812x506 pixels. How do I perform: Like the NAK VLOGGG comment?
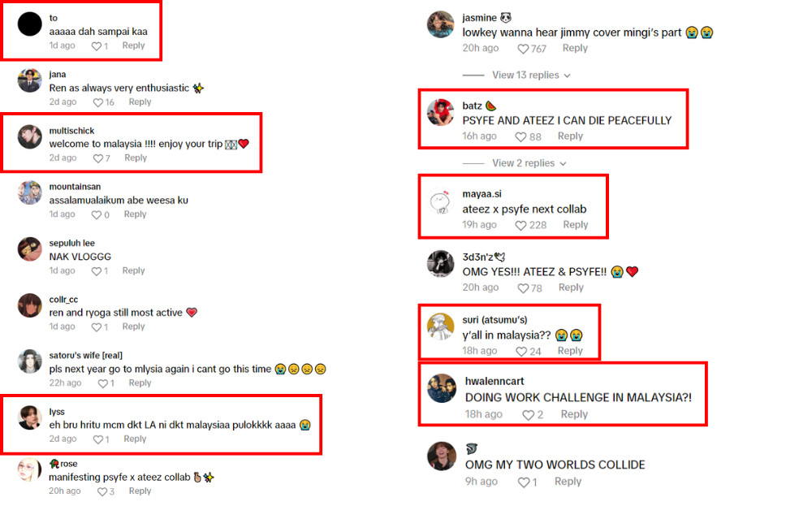tap(97, 271)
